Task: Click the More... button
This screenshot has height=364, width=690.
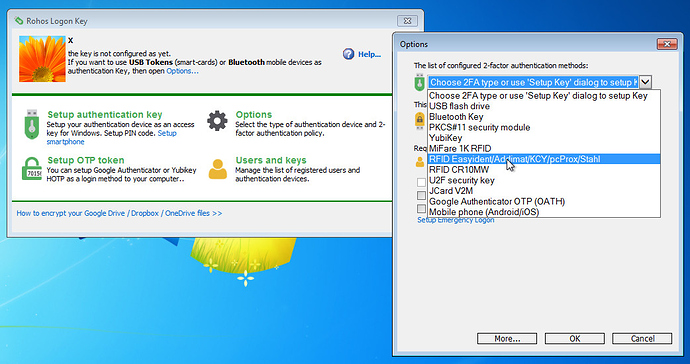Action: point(507,338)
